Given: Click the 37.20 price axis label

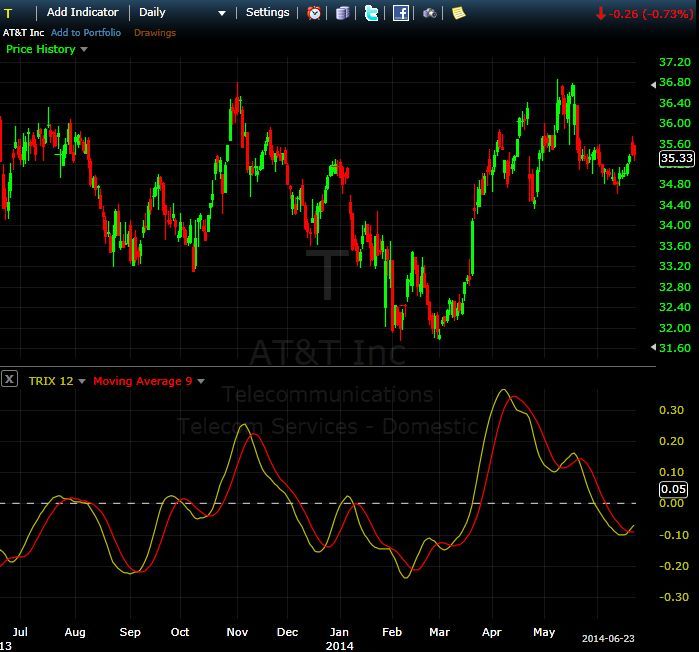Looking at the screenshot, I should 674,62.
